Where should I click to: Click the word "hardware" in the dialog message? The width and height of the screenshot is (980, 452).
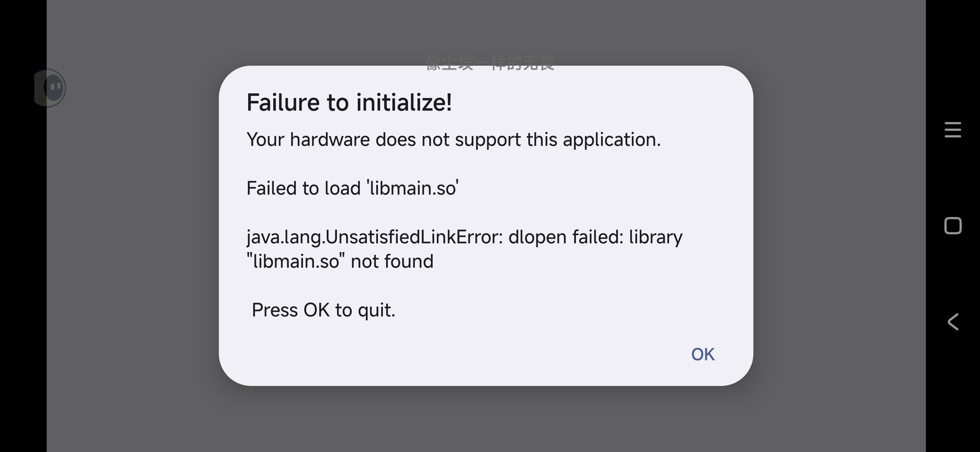(x=329, y=139)
